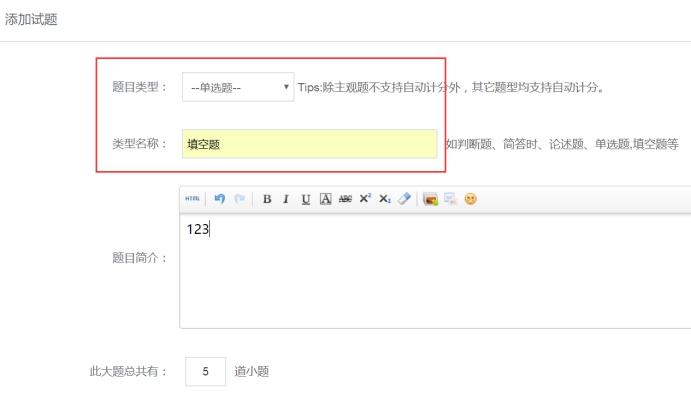Toggle bold formatting
The image size is (691, 394).
267,199
